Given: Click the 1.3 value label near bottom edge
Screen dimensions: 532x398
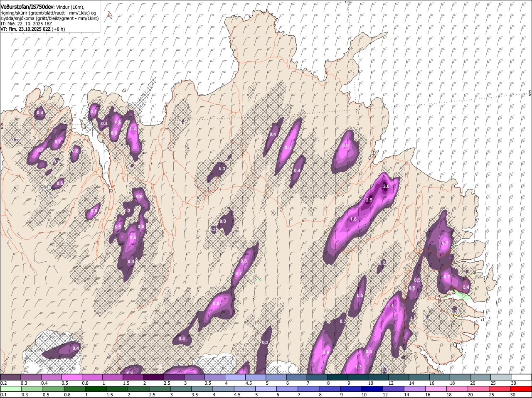Looking at the screenshot, I should [x=358, y=367].
